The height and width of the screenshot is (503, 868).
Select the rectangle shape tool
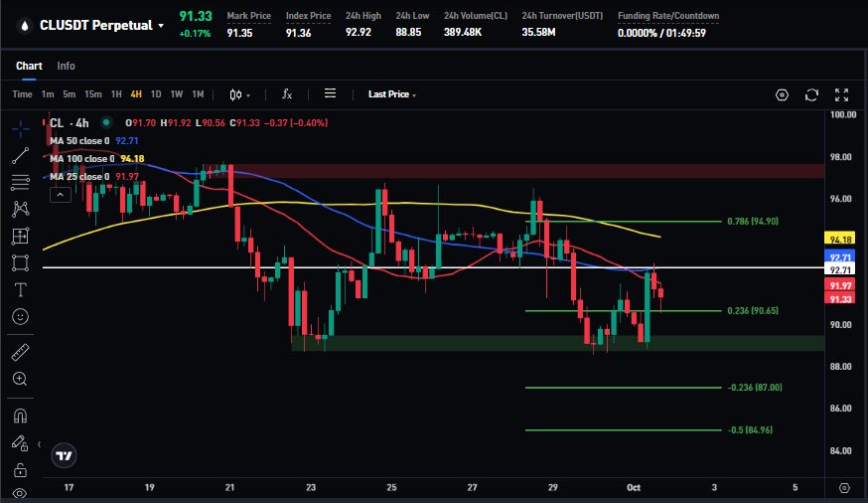(x=21, y=262)
